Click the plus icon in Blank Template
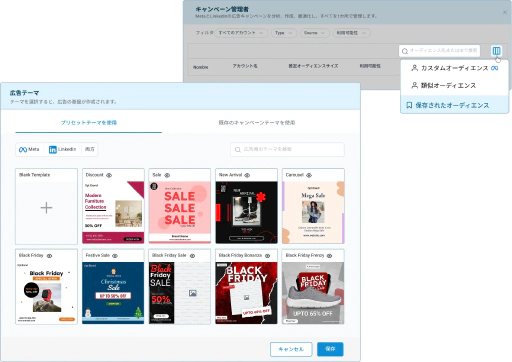512x362 pixels. (46, 208)
